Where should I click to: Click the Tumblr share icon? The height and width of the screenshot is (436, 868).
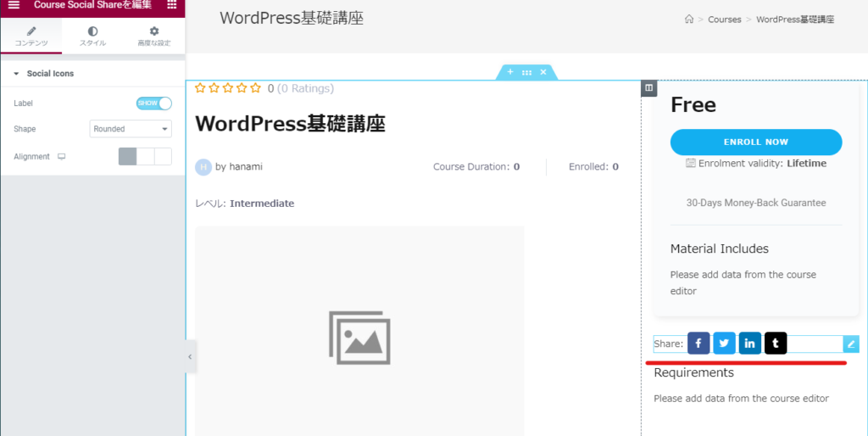(x=776, y=344)
